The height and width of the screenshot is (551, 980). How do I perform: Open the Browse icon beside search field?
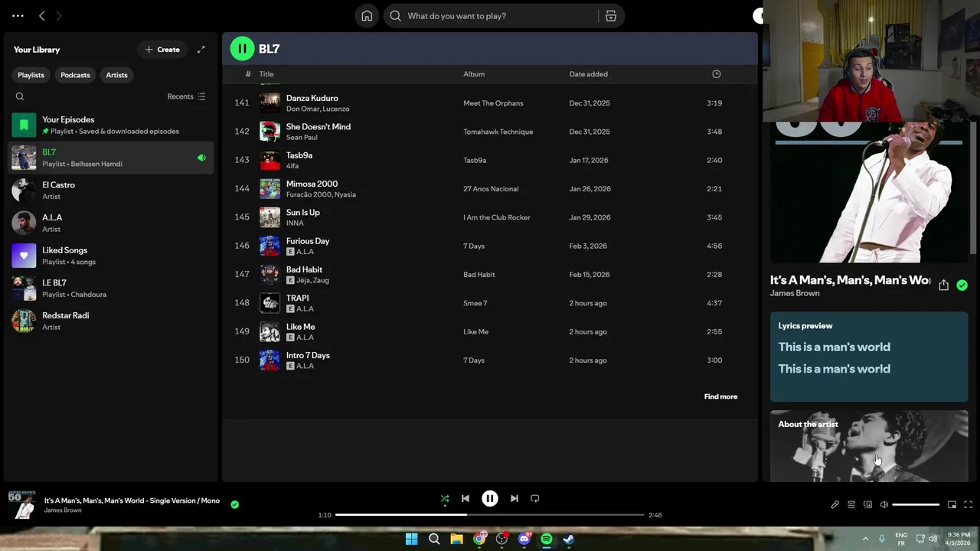611,16
